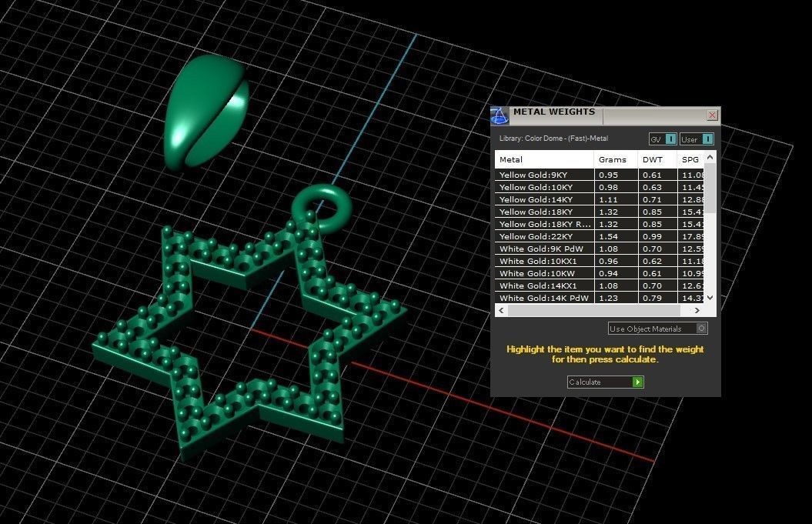Click the Calculate button
812x524 pixels.
(606, 382)
